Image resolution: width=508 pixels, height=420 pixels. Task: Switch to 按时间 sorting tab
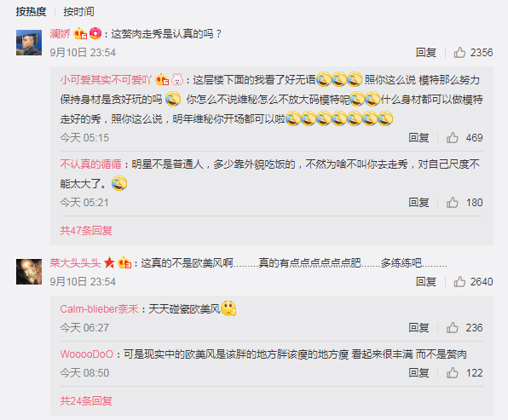78,12
